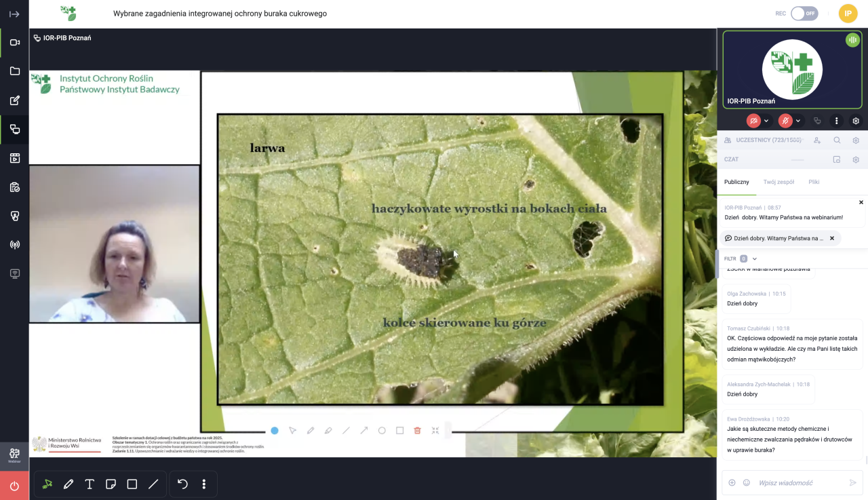Open the Pliki tab
The height and width of the screenshot is (500, 868).
click(x=814, y=182)
